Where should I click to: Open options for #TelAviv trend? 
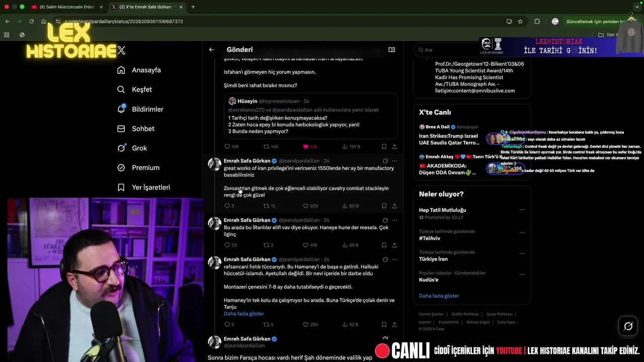[522, 233]
